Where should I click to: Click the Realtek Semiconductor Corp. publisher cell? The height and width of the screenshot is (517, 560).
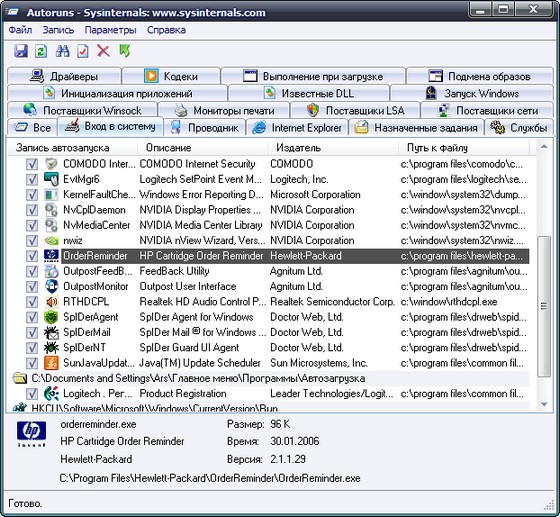[x=332, y=302]
